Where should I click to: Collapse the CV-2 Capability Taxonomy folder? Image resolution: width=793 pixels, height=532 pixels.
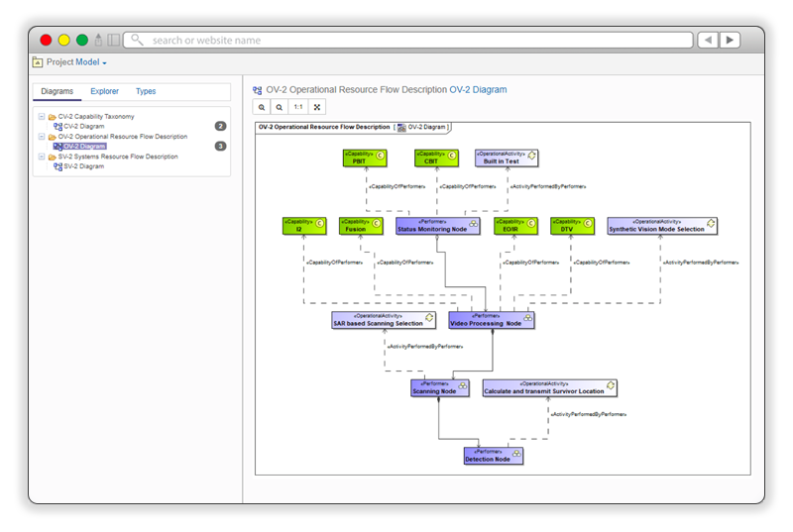pyautogui.click(x=42, y=117)
